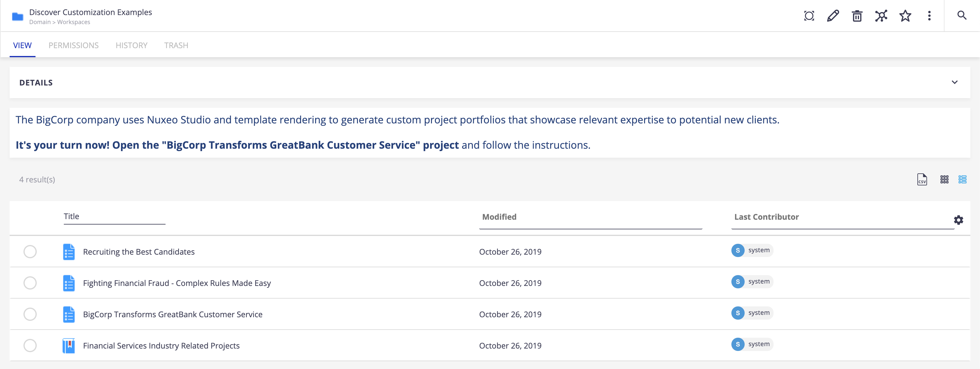
Task: Click modified date of Financial Services row
Action: click(510, 346)
